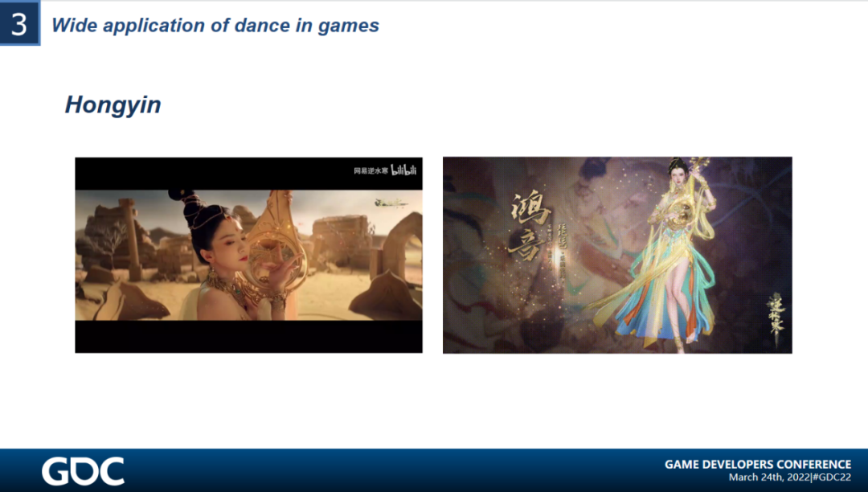Click the bilibili logo in left video
Image resolution: width=868 pixels, height=492 pixels.
click(403, 170)
